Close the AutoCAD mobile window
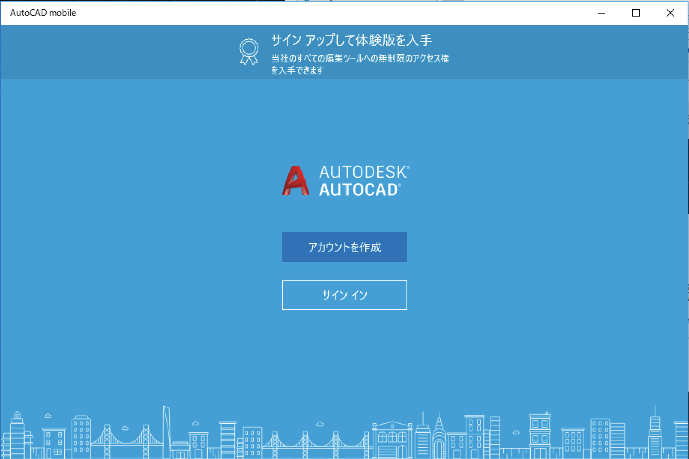This screenshot has width=689, height=459. [670, 13]
